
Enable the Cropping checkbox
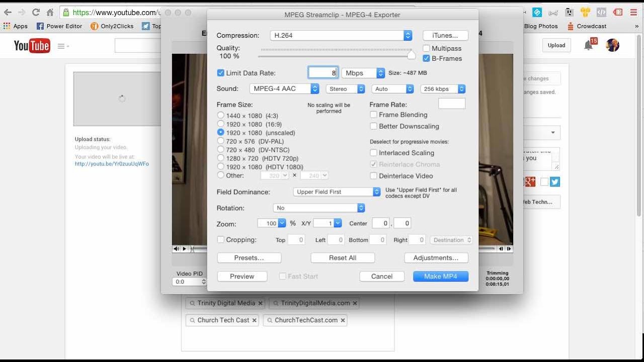coord(220,240)
